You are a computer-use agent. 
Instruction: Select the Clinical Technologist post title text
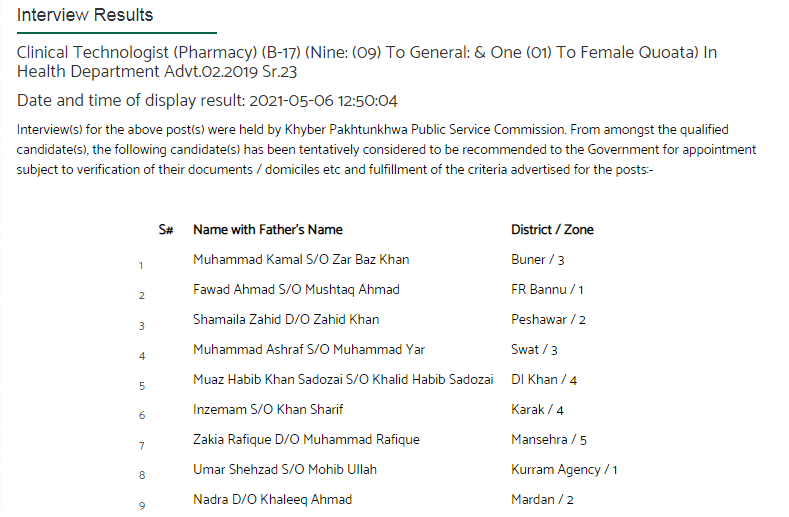click(367, 62)
